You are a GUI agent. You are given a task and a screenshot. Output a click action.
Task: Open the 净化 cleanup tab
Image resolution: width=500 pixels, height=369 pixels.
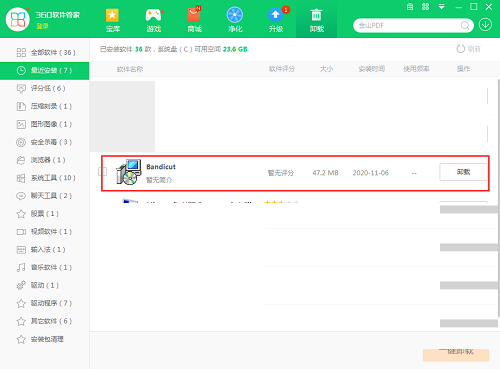click(235, 20)
